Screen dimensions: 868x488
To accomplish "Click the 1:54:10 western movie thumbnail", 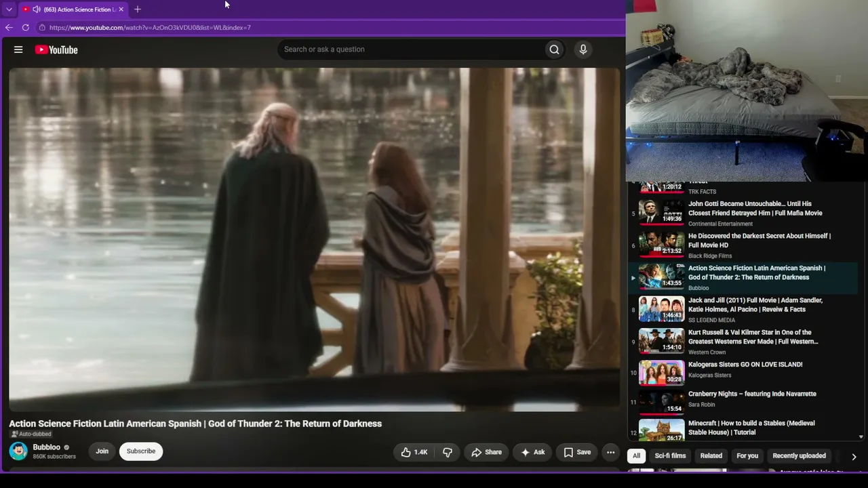I will click(661, 341).
